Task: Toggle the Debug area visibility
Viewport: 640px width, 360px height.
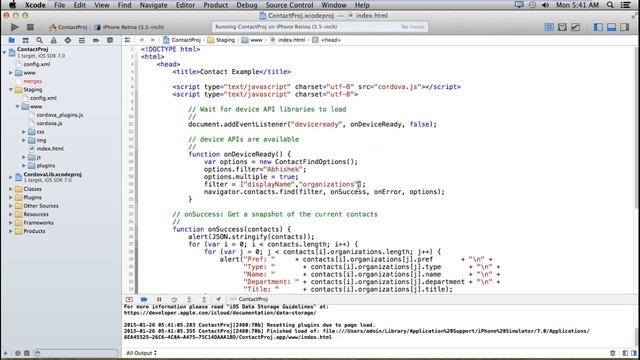Action: [x=611, y=27]
